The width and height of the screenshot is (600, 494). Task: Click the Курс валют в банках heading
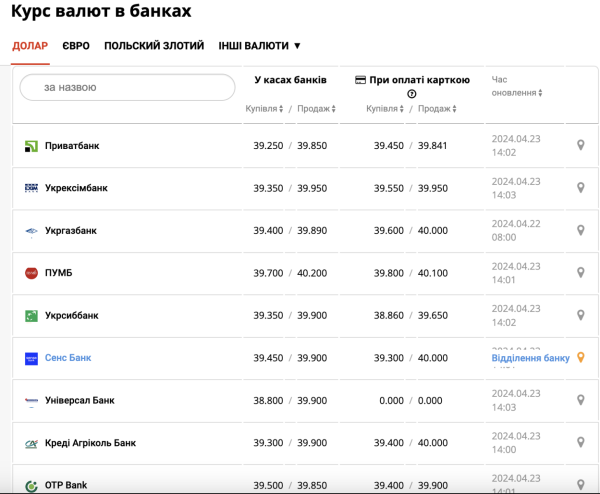pos(101,11)
